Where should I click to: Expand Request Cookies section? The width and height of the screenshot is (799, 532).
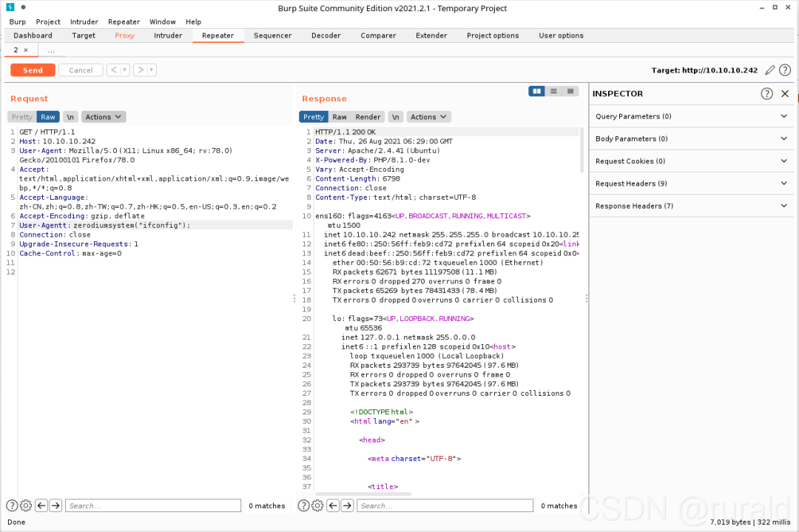coord(692,161)
